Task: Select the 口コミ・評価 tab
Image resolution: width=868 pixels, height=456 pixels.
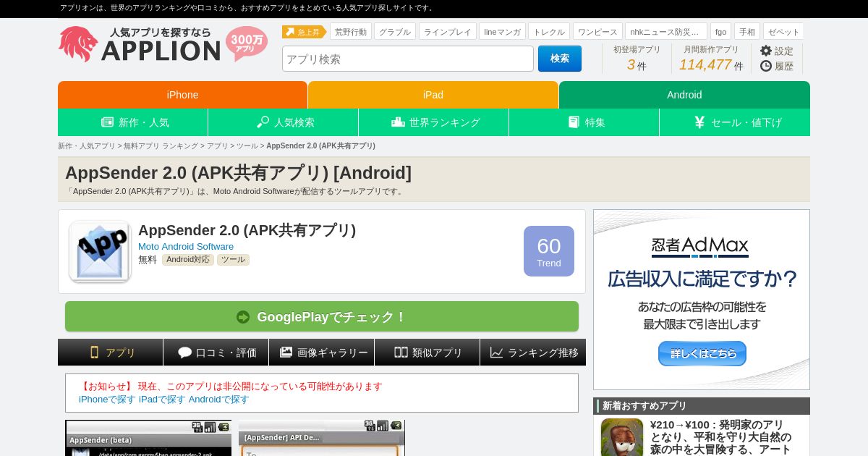Action: point(216,352)
